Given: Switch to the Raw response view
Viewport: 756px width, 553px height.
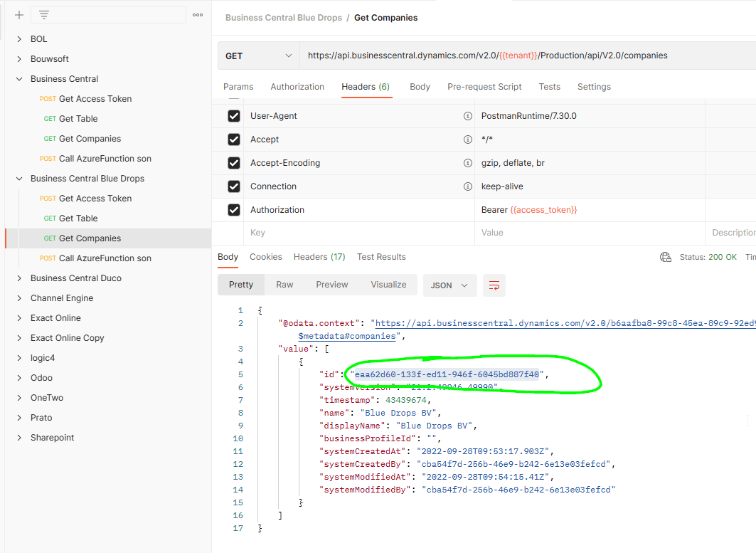Looking at the screenshot, I should [x=284, y=285].
